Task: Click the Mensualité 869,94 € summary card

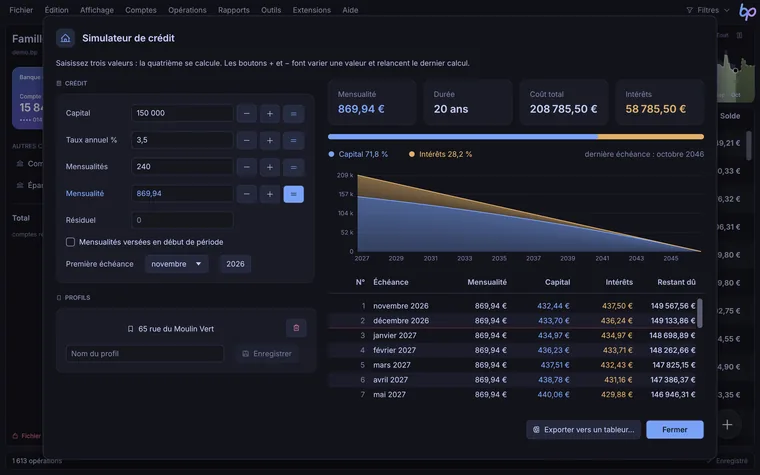Action: 372,102
